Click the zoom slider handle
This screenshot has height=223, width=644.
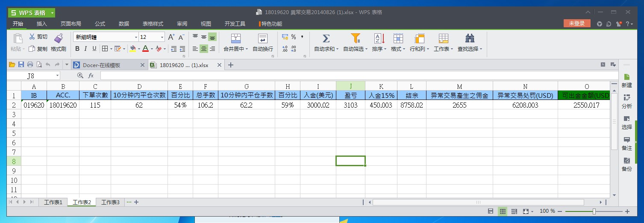coord(594,211)
